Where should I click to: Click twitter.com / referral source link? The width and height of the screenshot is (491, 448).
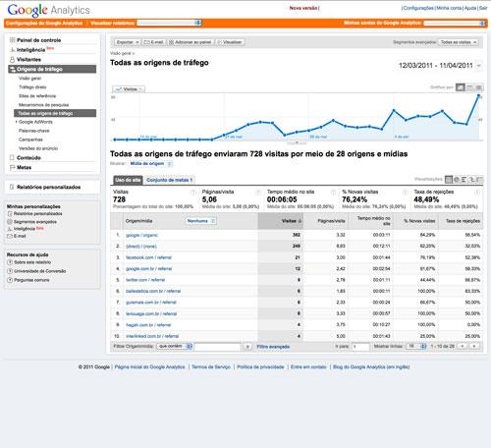coord(145,280)
